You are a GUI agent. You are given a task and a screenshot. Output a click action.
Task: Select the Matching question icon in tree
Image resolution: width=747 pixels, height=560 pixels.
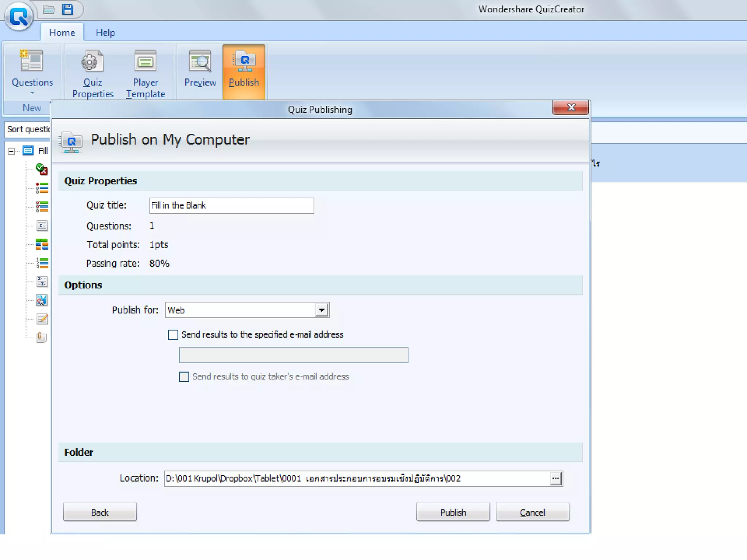point(42,244)
